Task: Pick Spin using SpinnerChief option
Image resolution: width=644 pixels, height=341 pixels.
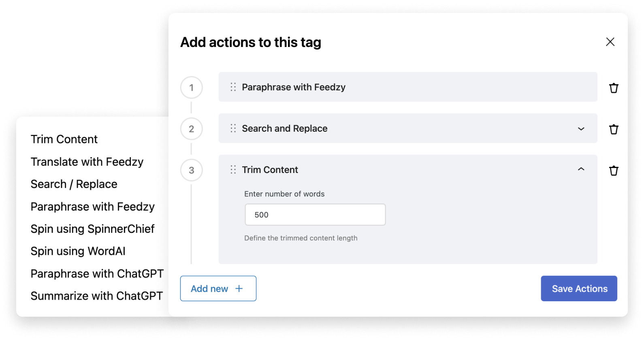Action: coord(92,229)
